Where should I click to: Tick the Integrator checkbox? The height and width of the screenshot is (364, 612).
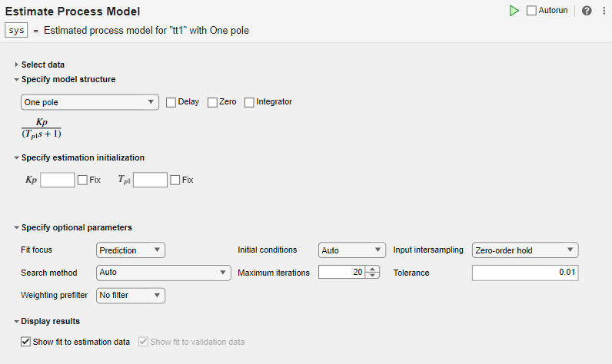(x=249, y=102)
